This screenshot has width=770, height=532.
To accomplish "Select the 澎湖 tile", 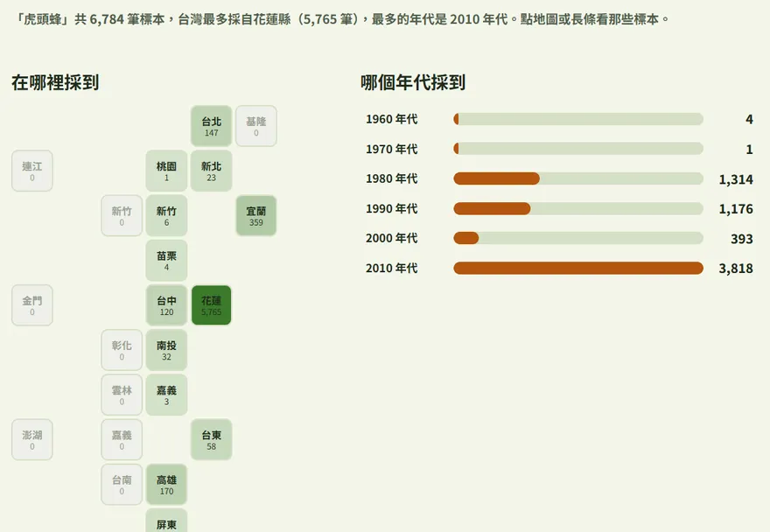I will coord(31,439).
